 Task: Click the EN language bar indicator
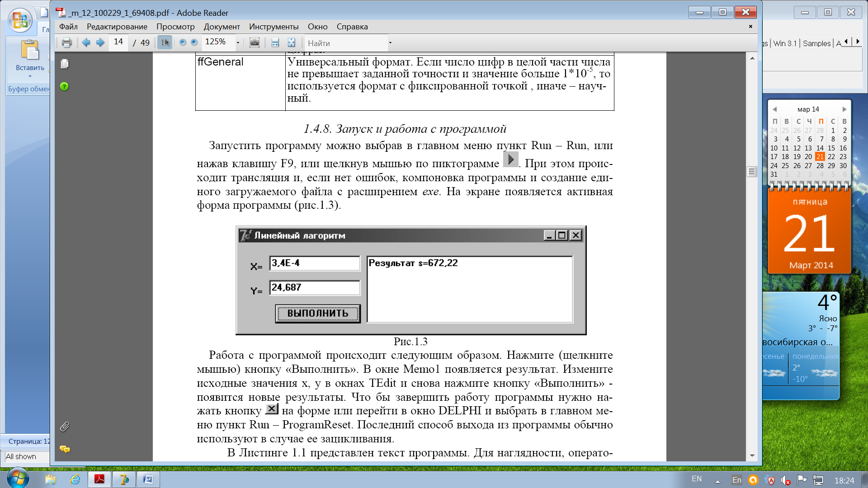(697, 479)
